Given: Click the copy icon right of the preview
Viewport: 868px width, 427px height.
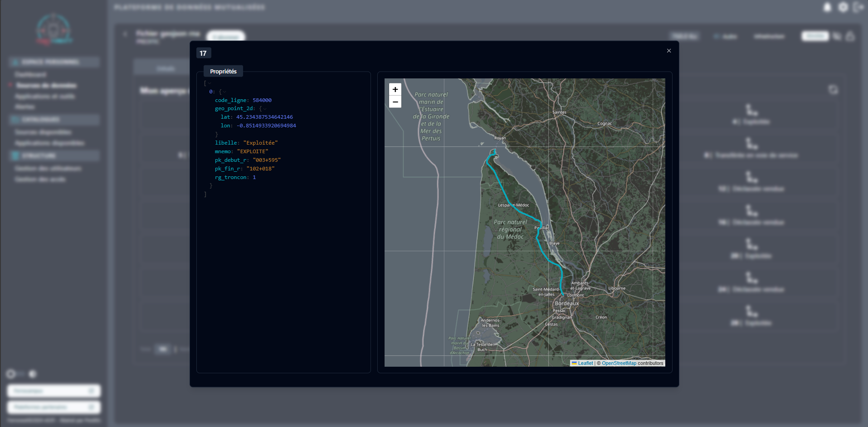Looking at the screenshot, I should [x=833, y=90].
